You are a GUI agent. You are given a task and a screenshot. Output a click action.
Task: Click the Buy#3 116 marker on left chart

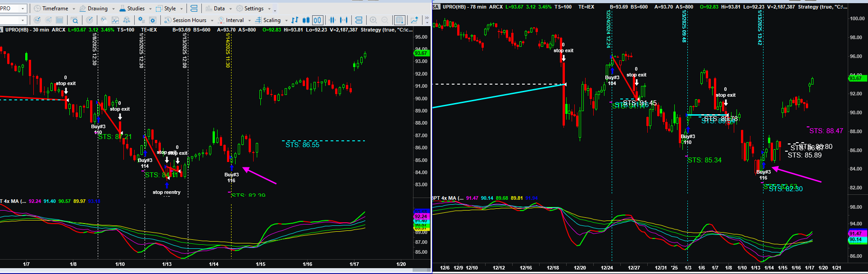pos(232,177)
